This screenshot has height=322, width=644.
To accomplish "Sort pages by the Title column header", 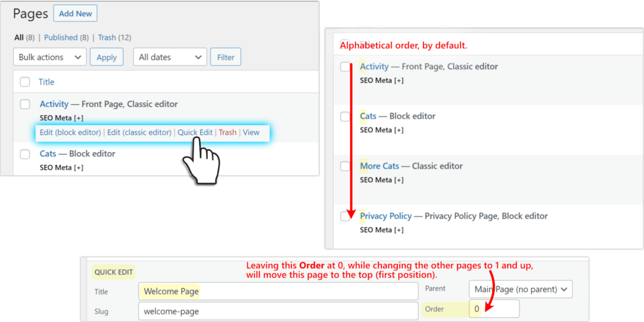I will pyautogui.click(x=47, y=82).
